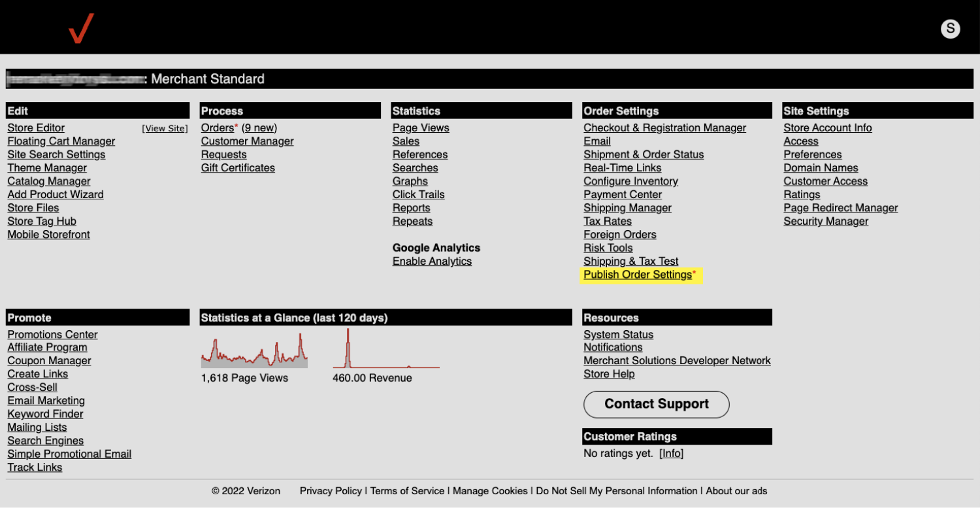Open the Access site settings link
The height and width of the screenshot is (508, 980).
(x=801, y=141)
